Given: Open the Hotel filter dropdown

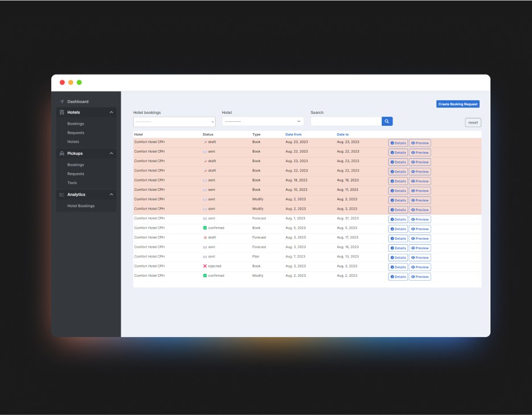Looking at the screenshot, I should 262,121.
